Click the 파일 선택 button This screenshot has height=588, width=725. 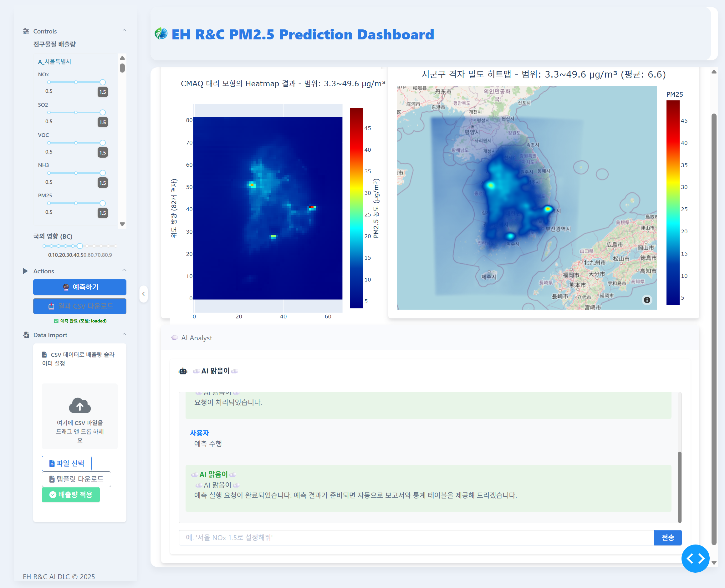(67, 463)
